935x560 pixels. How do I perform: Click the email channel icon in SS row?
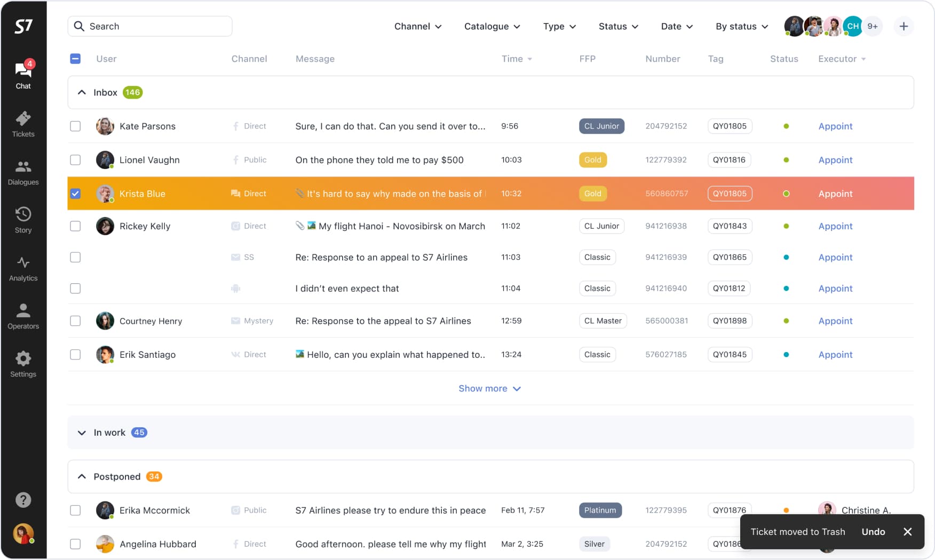[x=235, y=257]
